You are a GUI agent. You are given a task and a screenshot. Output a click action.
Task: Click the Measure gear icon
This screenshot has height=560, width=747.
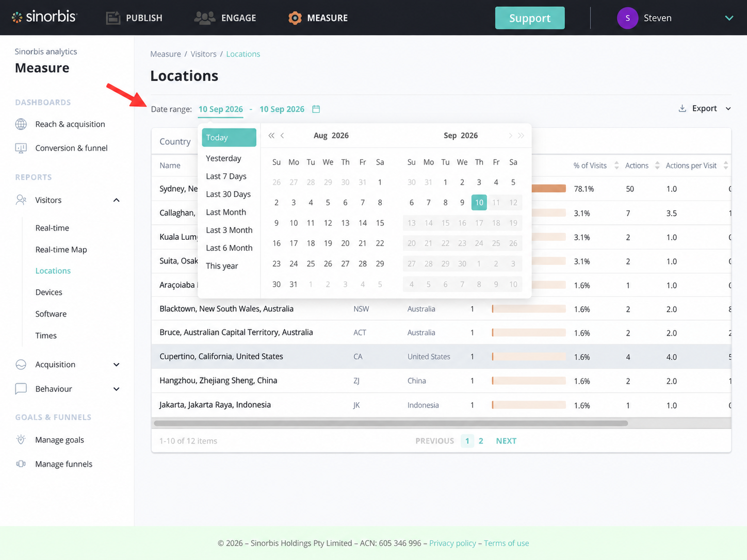[x=295, y=18]
